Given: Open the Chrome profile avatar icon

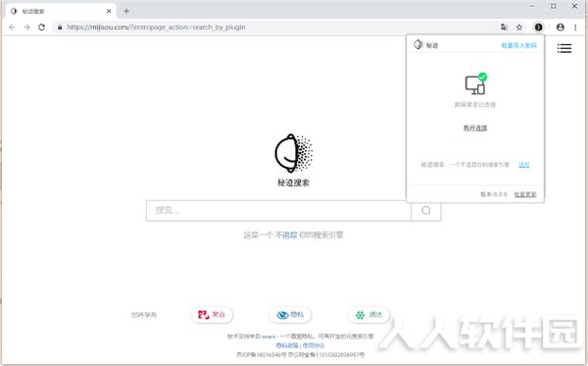Looking at the screenshot, I should (x=561, y=27).
